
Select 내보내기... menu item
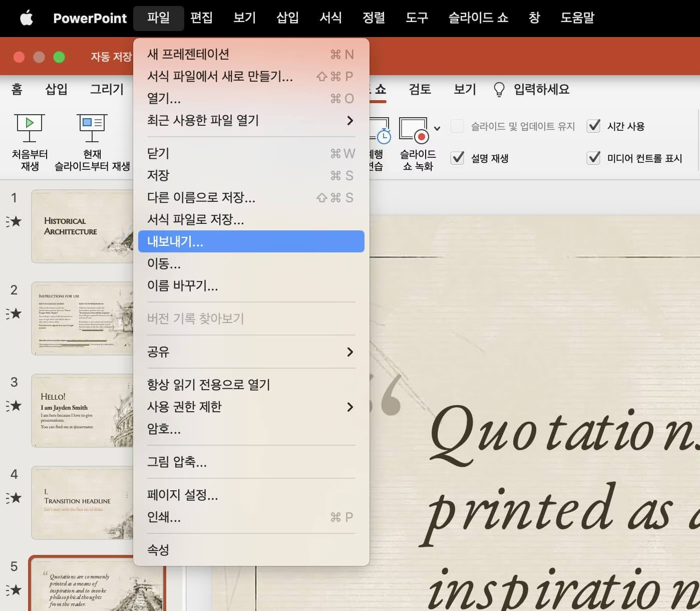(251, 241)
